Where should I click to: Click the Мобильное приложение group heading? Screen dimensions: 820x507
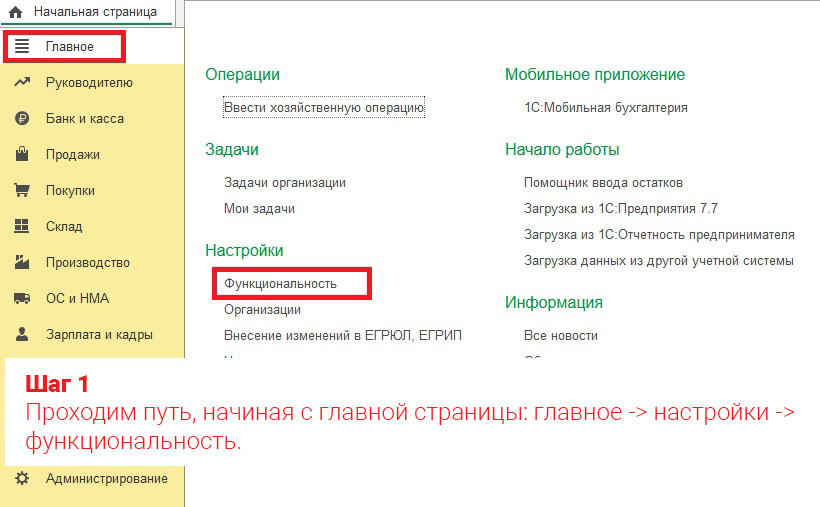(595, 75)
